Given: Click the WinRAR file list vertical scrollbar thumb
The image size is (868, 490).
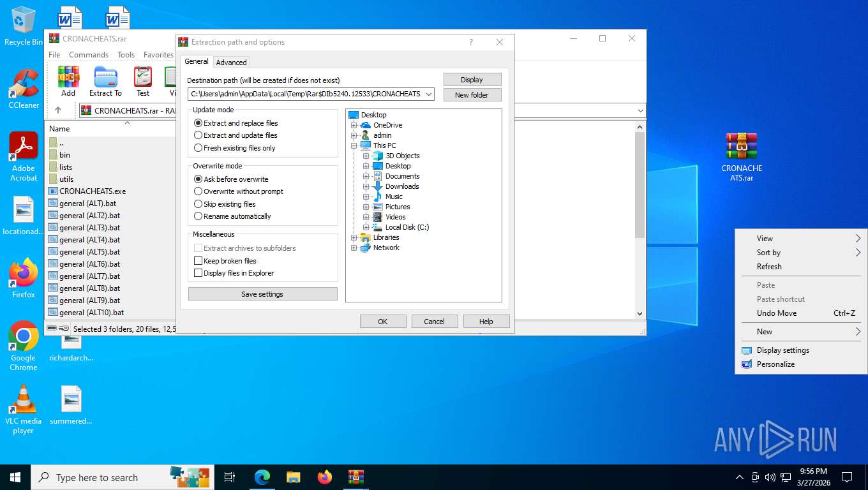Looking at the screenshot, I should click(x=640, y=185).
